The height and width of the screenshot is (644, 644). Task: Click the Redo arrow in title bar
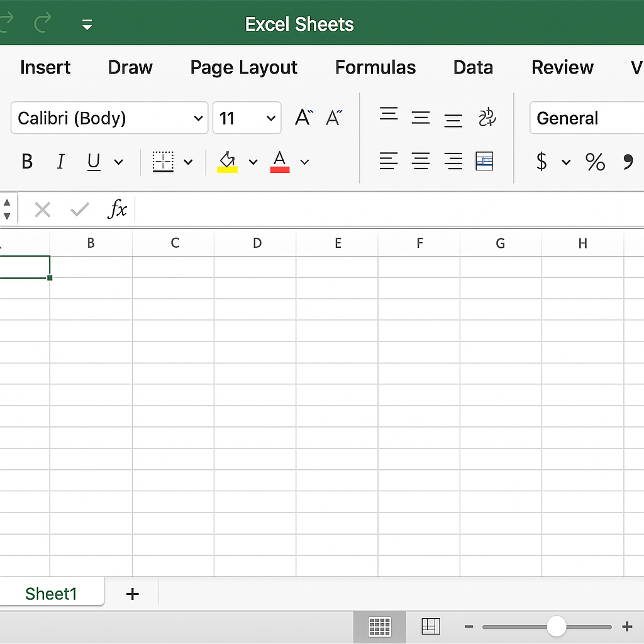click(x=43, y=22)
